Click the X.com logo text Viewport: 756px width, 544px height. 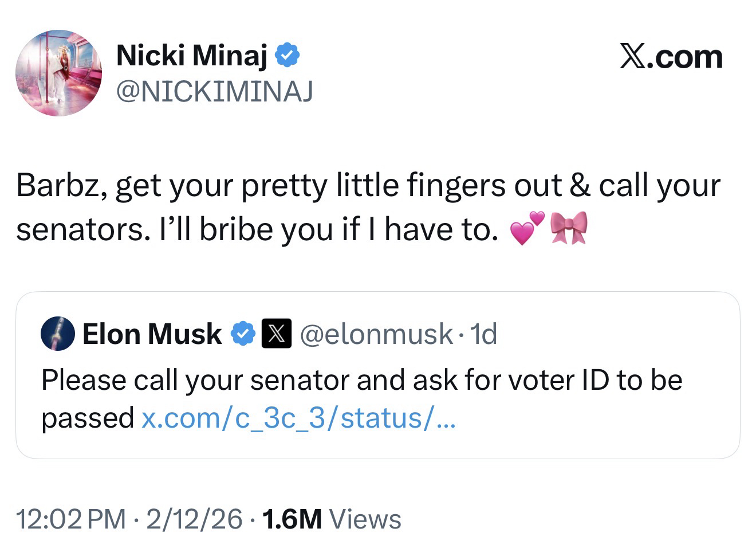[671, 57]
